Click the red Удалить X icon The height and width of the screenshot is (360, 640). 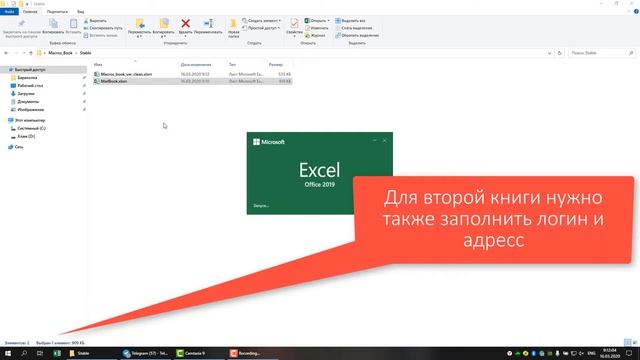tap(186, 24)
